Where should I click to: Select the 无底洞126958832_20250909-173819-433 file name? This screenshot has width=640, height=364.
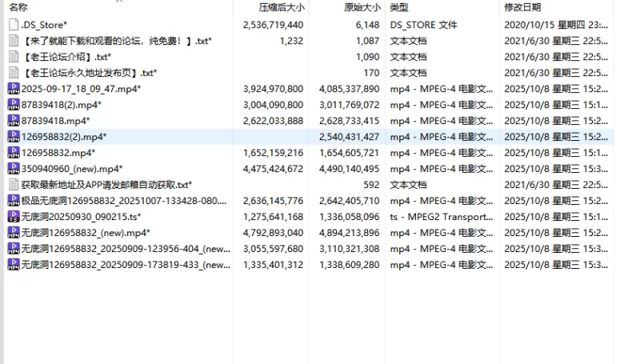pos(126,265)
